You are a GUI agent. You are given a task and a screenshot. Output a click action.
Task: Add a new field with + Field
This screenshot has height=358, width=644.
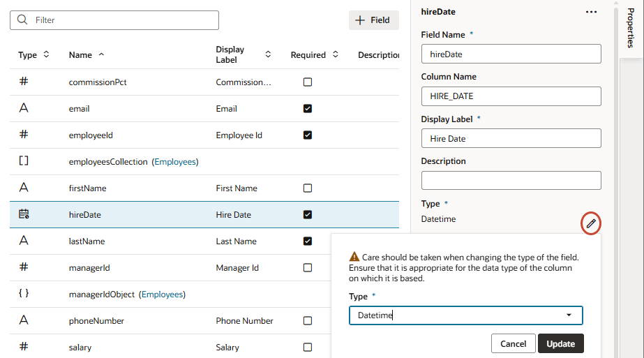pyautogui.click(x=373, y=20)
